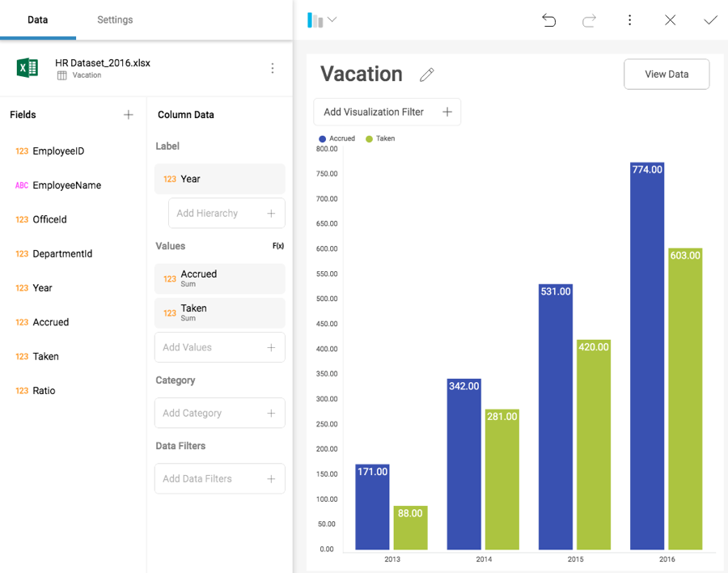Open the F(x) calculated values option
The image size is (728, 573).
277,246
